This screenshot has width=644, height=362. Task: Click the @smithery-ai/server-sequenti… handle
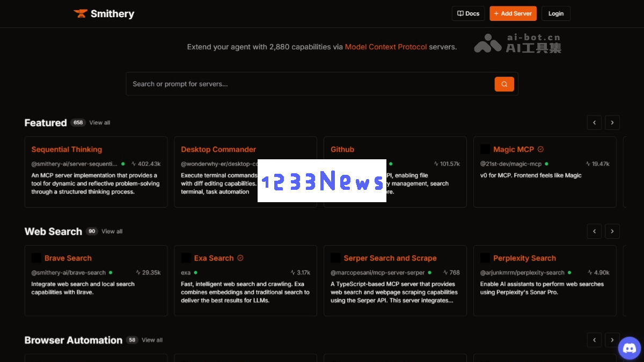[74, 164]
